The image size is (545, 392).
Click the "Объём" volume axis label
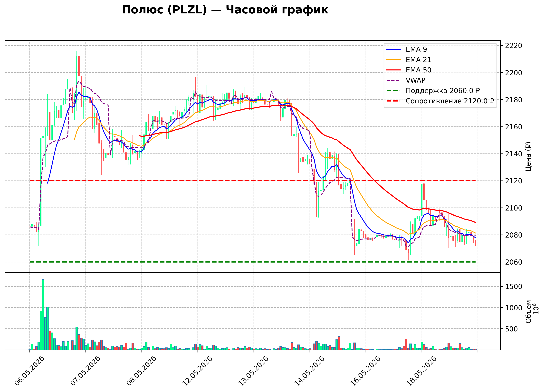pos(528,311)
